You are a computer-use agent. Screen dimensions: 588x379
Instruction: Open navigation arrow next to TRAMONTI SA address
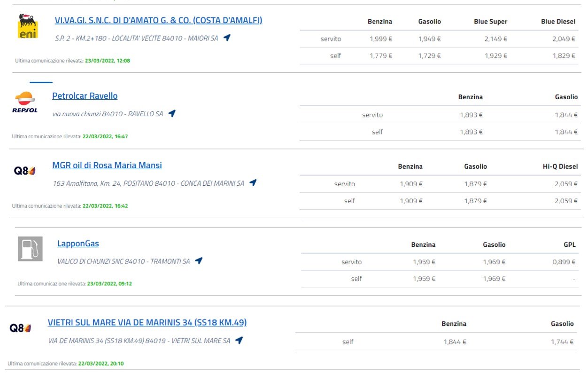click(x=199, y=261)
